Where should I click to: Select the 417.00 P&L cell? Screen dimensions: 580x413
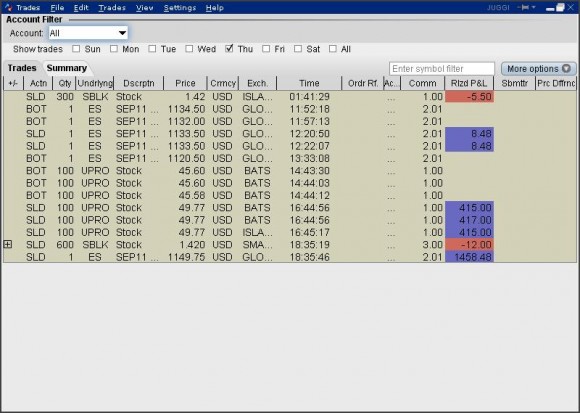click(x=469, y=220)
